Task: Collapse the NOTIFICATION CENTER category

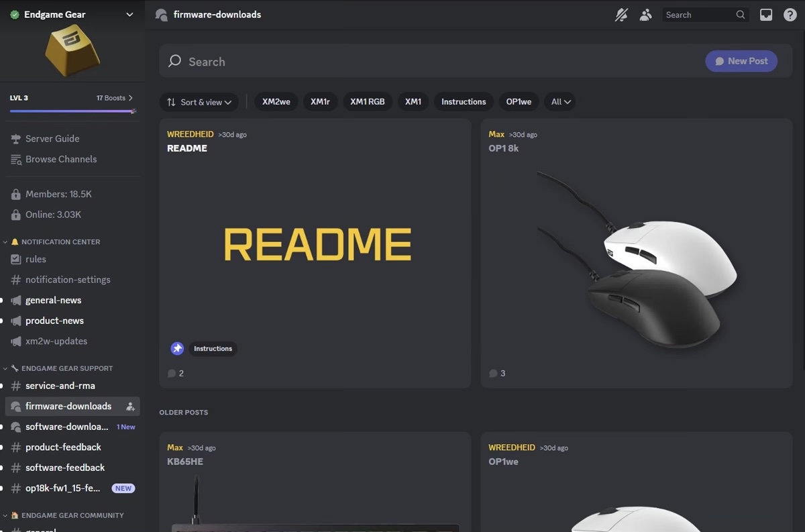Action: click(56, 242)
